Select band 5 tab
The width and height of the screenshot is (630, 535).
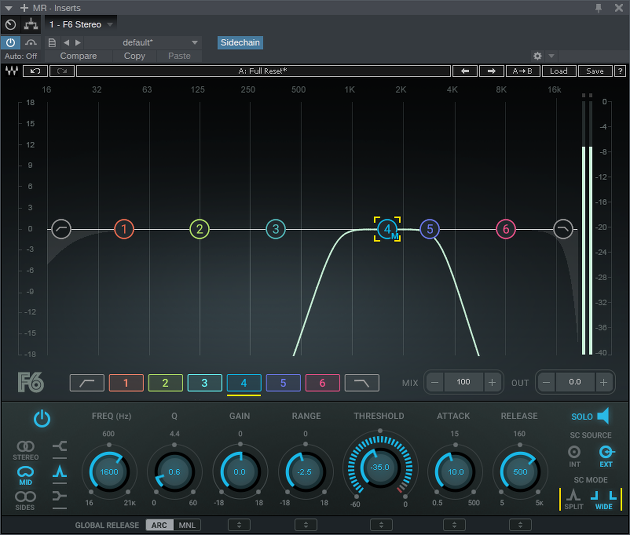tap(283, 383)
